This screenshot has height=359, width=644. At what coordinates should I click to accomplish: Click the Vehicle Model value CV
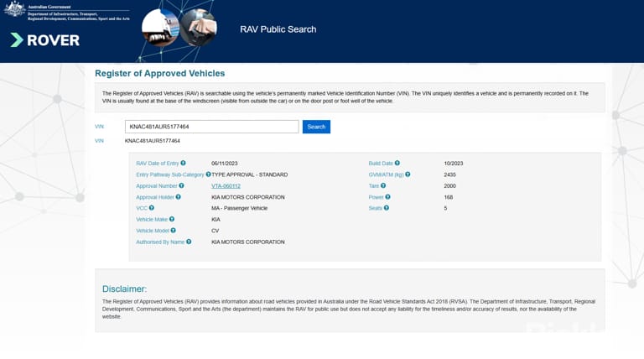(x=216, y=231)
